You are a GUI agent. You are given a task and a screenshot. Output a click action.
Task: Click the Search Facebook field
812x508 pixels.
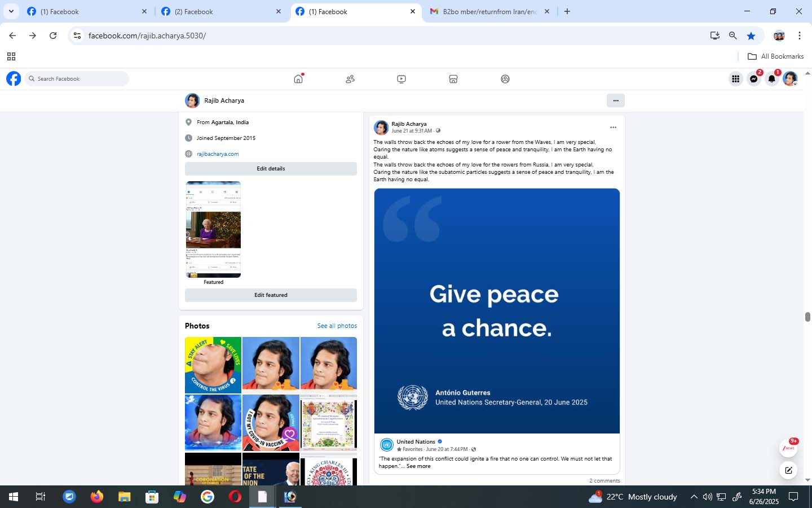(77, 79)
